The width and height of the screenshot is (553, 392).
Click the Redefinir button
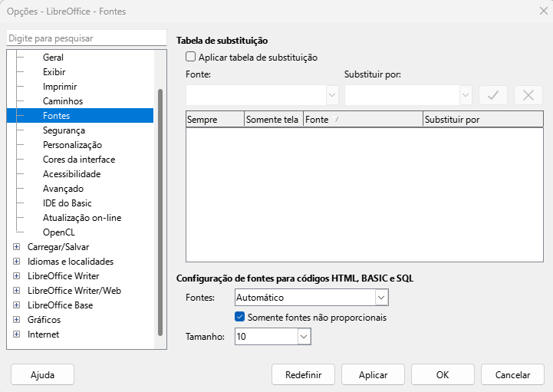303,374
